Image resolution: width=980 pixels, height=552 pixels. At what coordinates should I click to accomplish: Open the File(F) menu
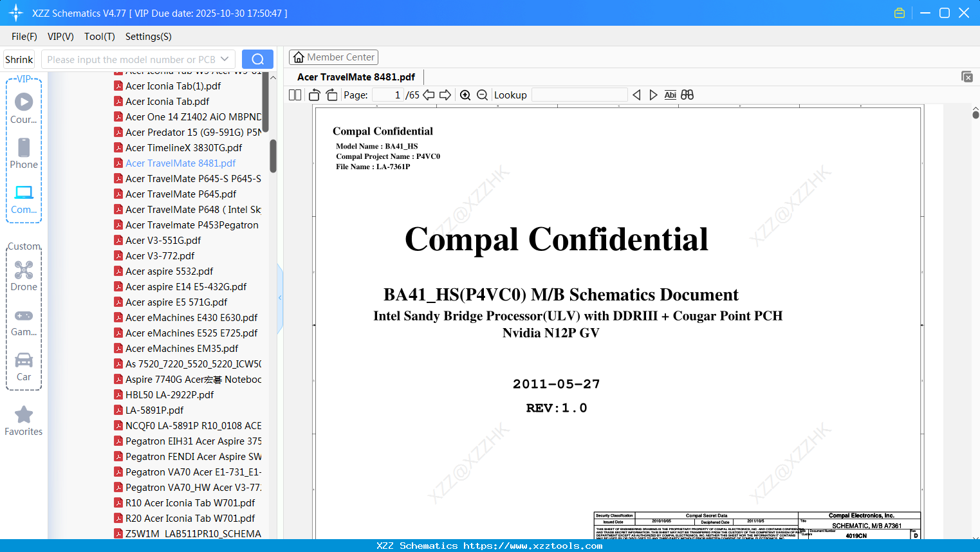coord(24,37)
